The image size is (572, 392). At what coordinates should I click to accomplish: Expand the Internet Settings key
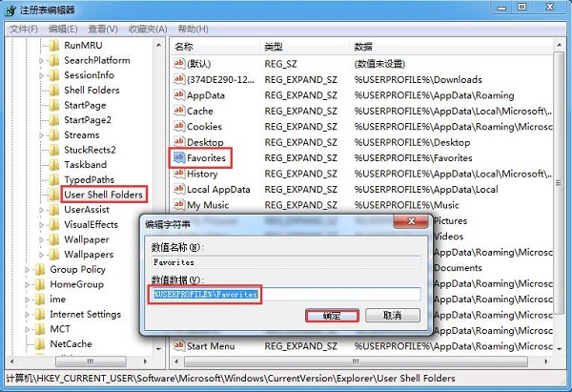28,315
